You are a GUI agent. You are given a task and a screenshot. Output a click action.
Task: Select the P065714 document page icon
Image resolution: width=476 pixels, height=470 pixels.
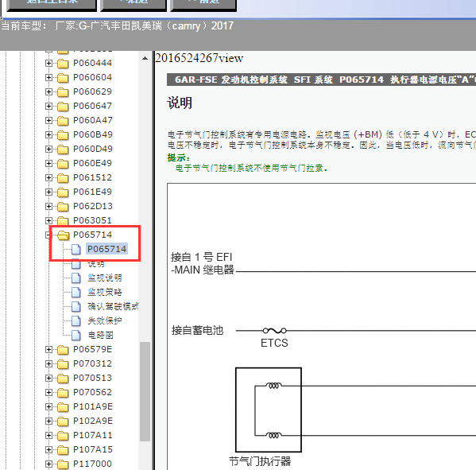click(76, 249)
